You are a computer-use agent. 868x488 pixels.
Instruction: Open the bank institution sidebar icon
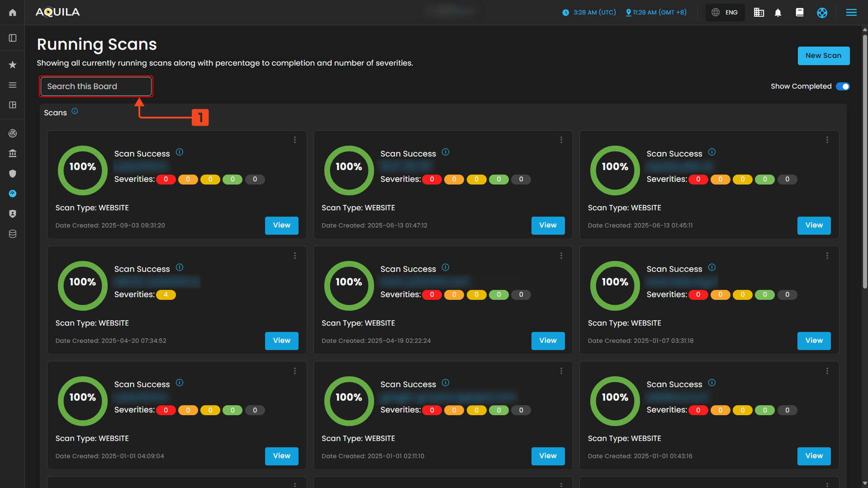pos(13,153)
